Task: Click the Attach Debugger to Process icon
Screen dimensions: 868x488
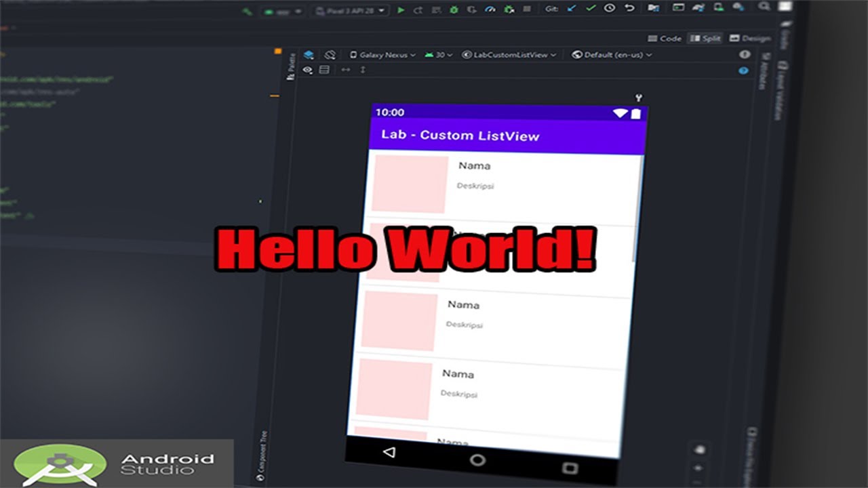Action: pyautogui.click(x=509, y=9)
